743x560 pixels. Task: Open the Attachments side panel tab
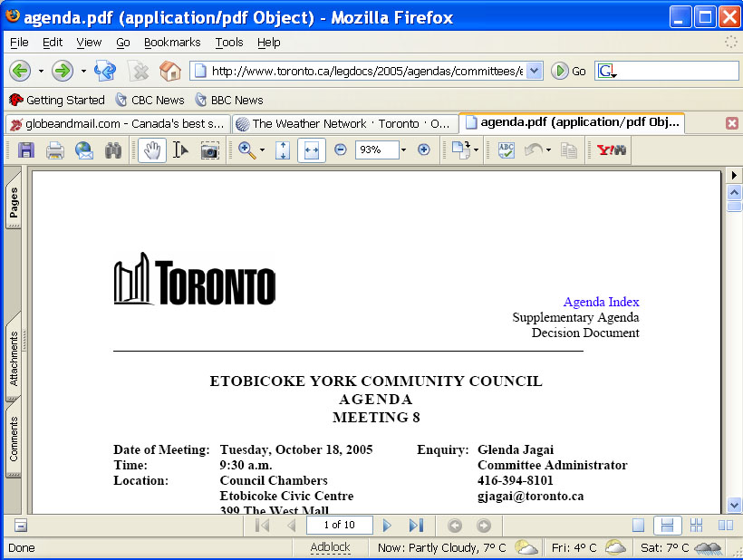(x=14, y=356)
